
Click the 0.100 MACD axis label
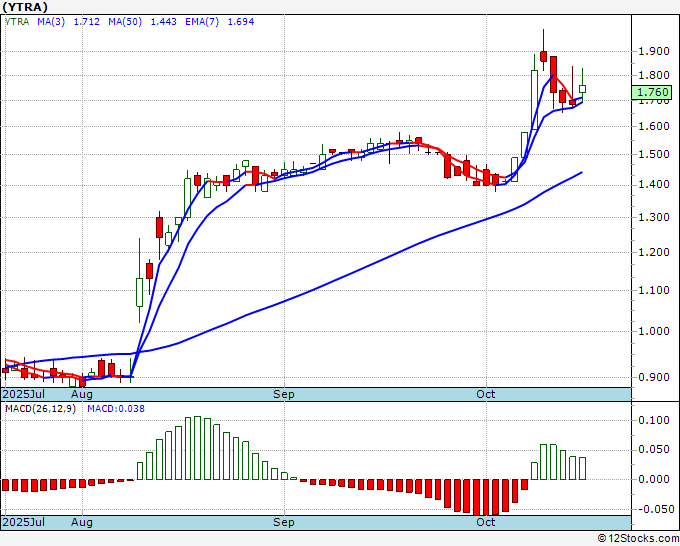(x=654, y=420)
